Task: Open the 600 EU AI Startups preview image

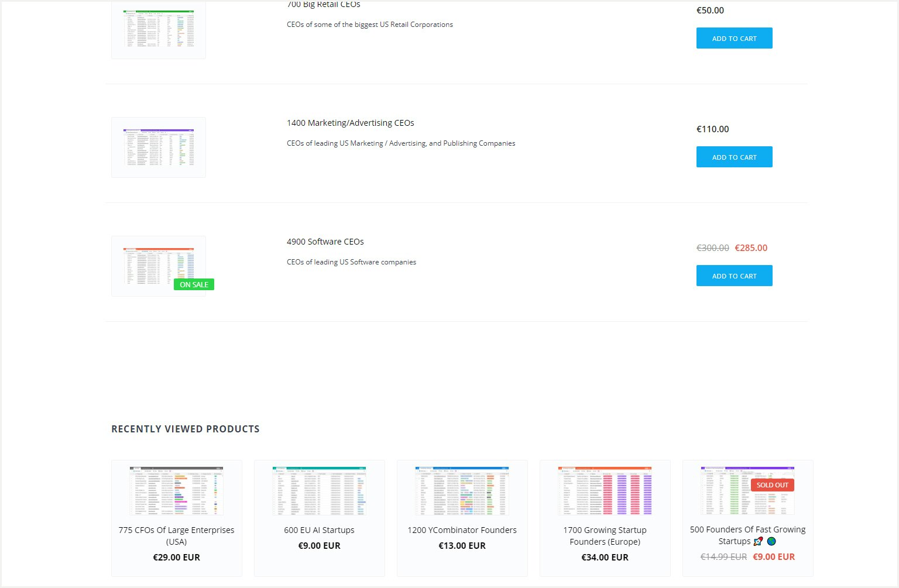Action: click(319, 490)
